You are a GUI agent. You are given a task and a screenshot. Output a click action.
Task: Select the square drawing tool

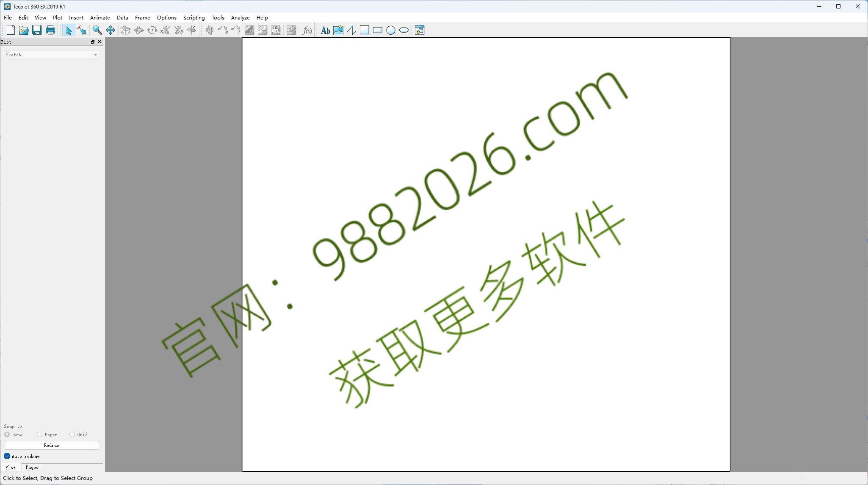pos(365,30)
